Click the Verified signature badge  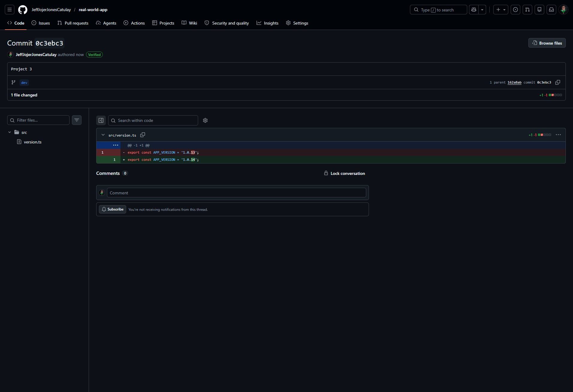(x=94, y=55)
